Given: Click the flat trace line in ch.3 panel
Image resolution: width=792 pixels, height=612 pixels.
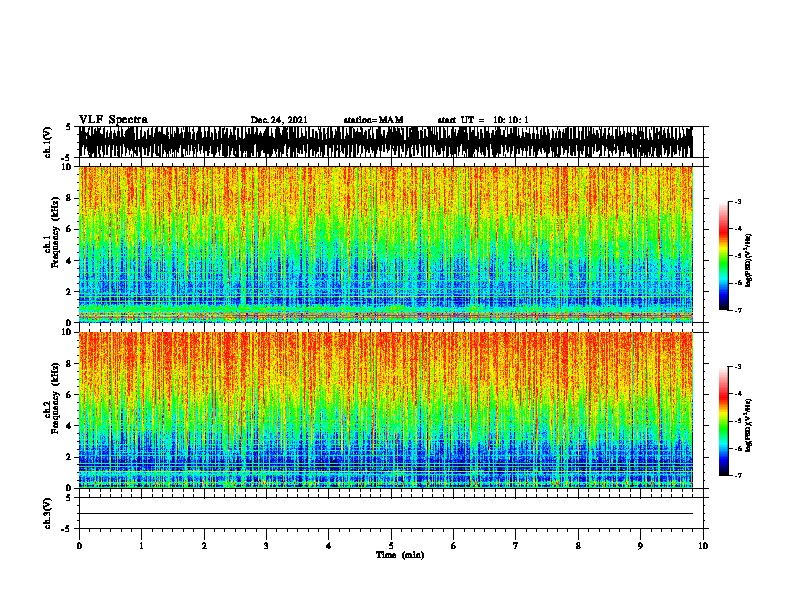Looking at the screenshot, I should pos(385,514).
